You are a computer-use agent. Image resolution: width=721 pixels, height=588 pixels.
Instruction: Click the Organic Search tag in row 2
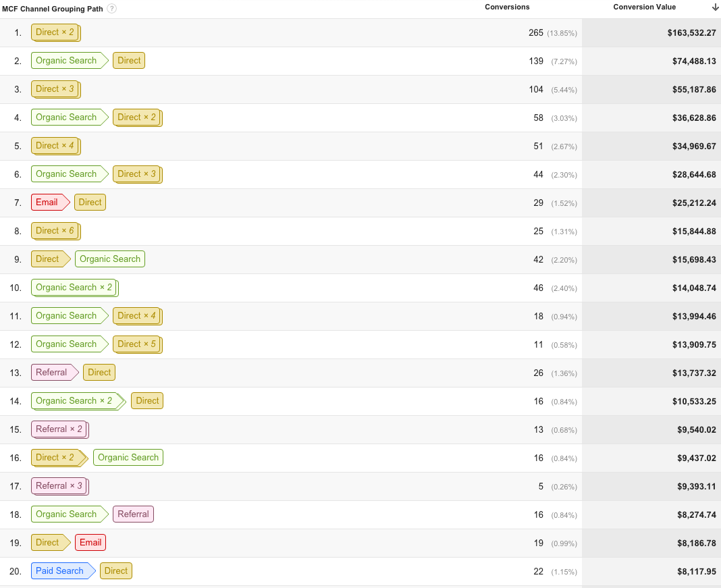pyautogui.click(x=70, y=61)
